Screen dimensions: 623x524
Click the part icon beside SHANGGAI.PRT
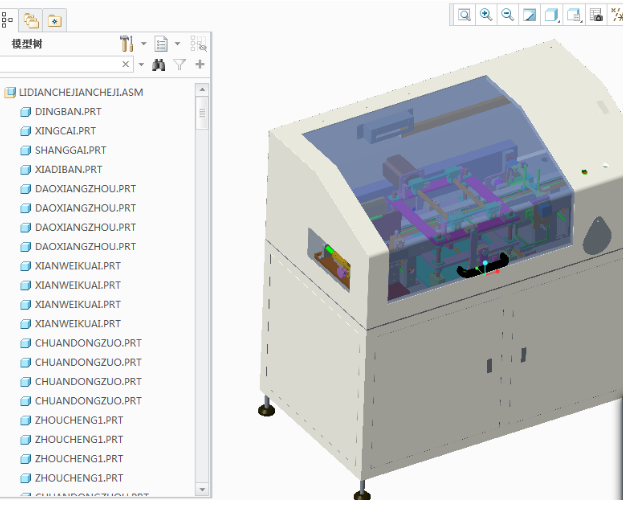point(25,151)
